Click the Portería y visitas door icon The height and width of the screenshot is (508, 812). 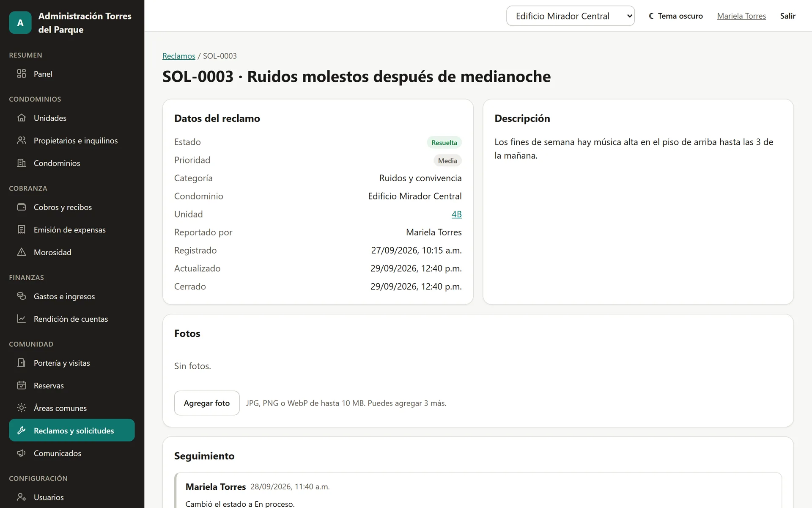point(22,363)
